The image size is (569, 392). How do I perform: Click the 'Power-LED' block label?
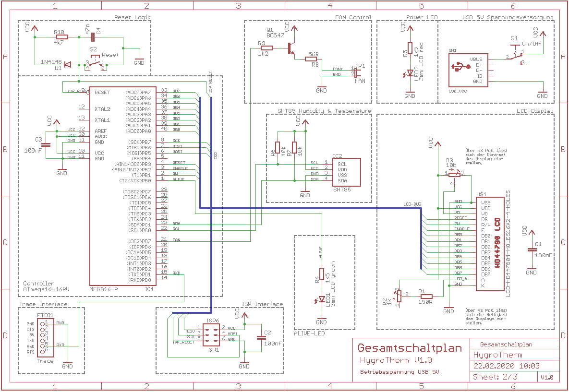(422, 17)
